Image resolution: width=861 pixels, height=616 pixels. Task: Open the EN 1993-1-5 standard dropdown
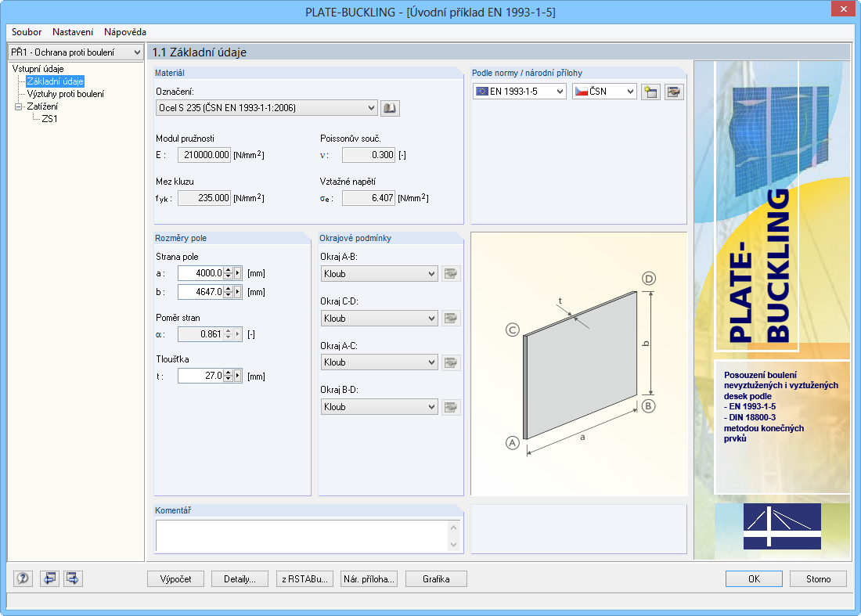[x=520, y=92]
